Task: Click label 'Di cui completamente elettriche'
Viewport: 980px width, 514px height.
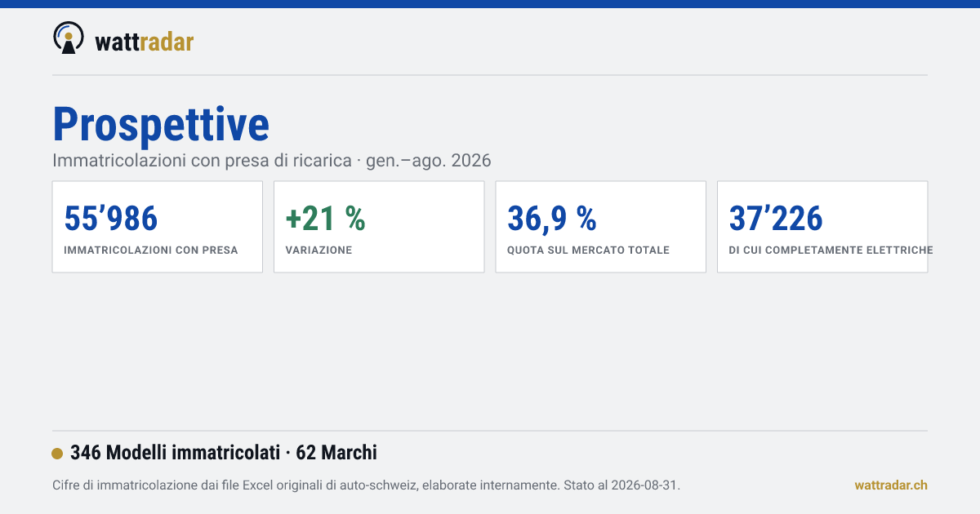Action: tap(831, 250)
